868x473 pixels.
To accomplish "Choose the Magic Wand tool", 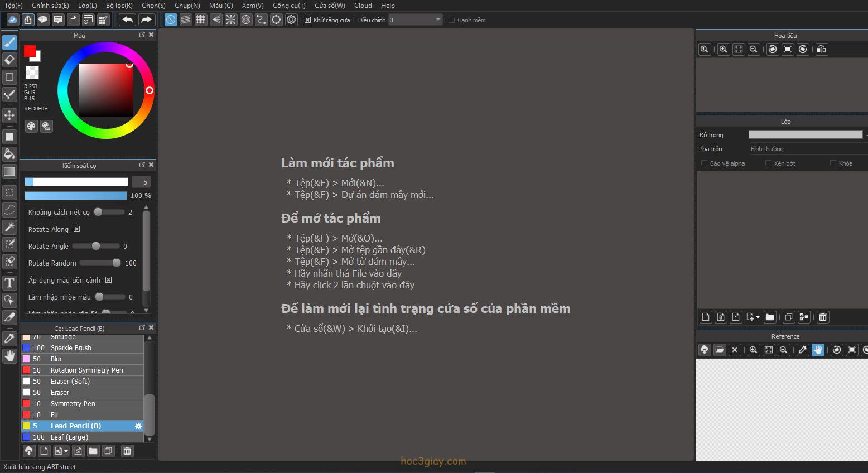I will [9, 227].
